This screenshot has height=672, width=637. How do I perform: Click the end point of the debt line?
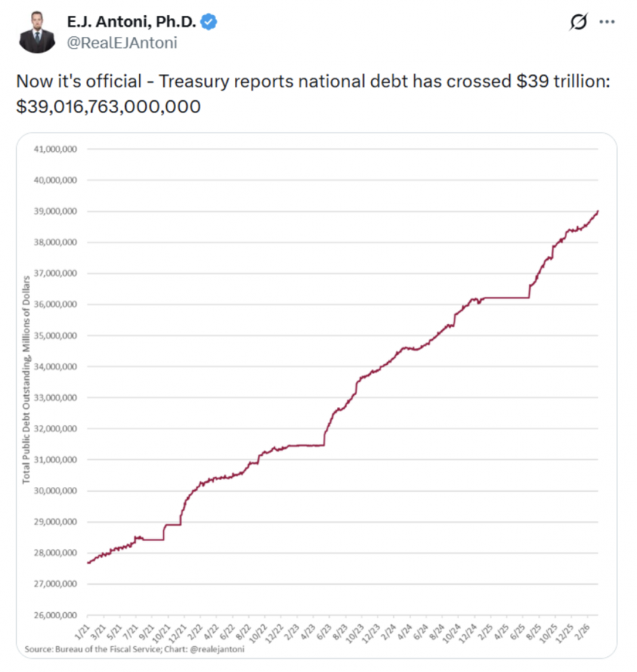(x=598, y=211)
